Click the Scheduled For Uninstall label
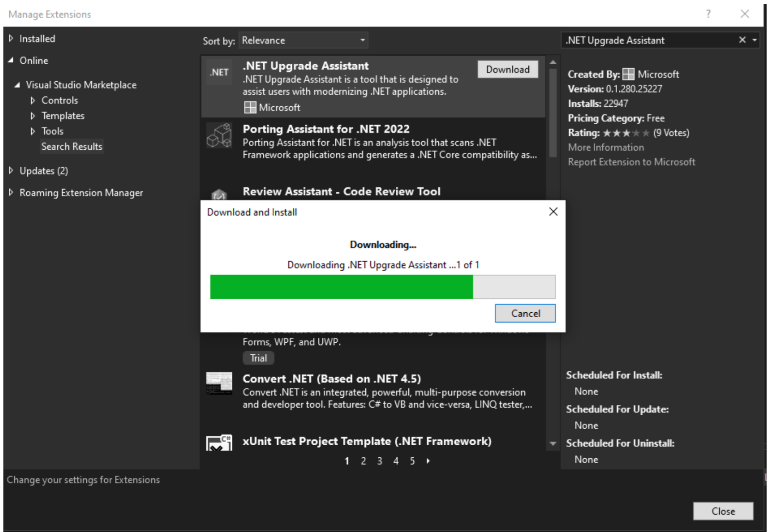This screenshot has width=769, height=532. 620,443
